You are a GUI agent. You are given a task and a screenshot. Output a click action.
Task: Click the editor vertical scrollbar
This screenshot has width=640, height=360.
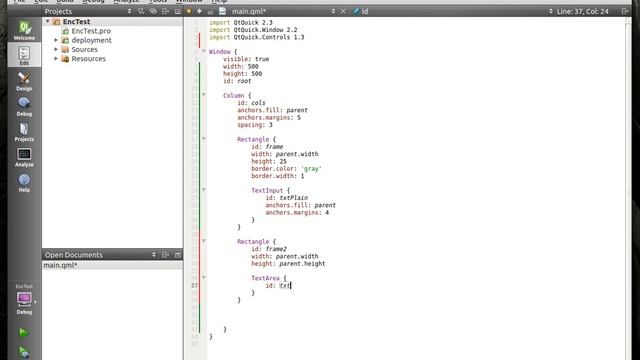point(629,189)
